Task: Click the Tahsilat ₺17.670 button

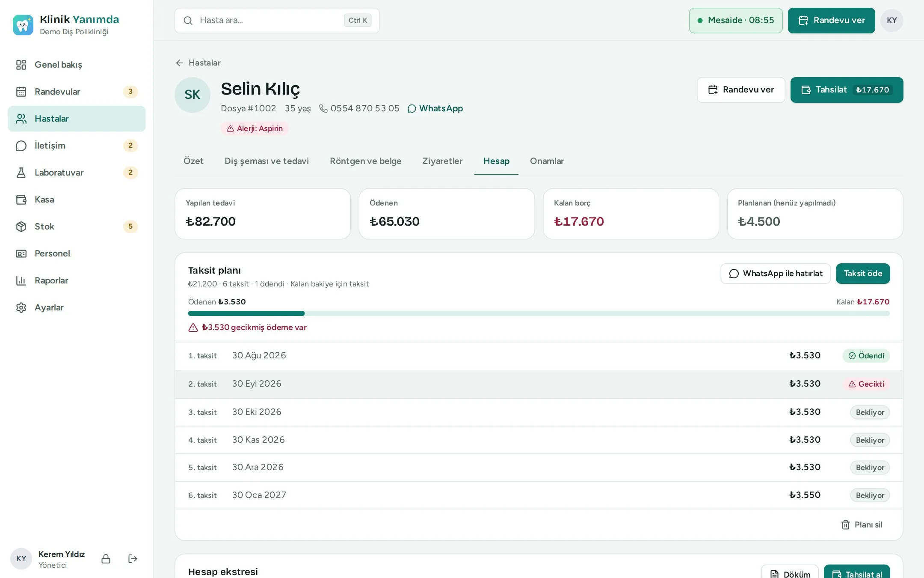Action: [847, 90]
